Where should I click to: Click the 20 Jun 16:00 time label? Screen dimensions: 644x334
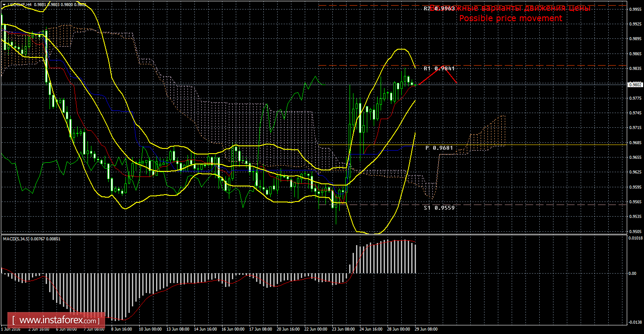(x=288, y=329)
